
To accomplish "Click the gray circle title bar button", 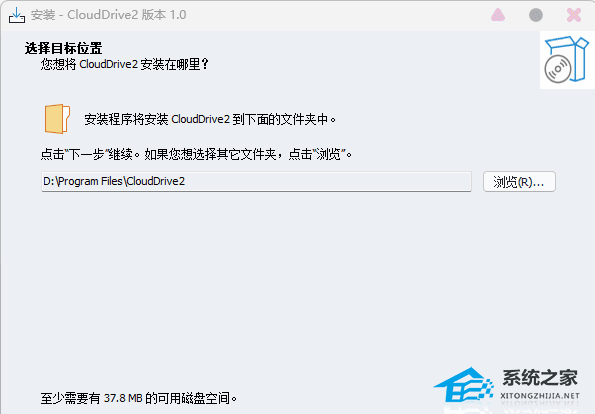I will (x=536, y=15).
